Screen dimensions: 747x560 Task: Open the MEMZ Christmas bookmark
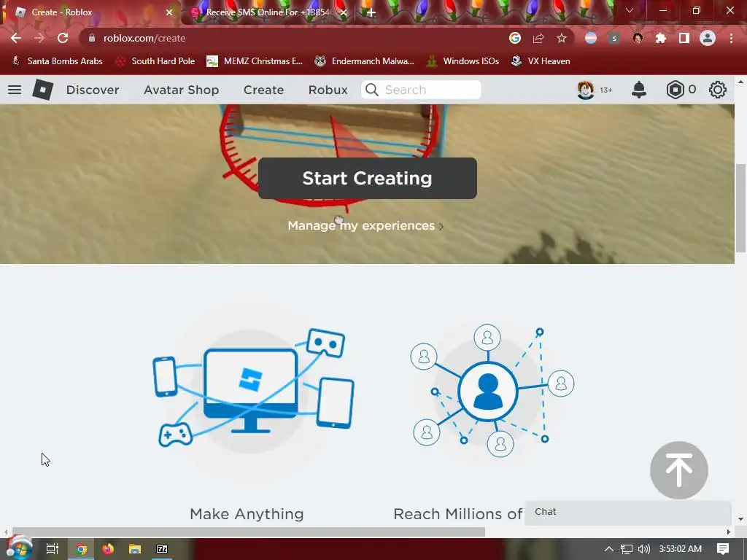tap(255, 61)
